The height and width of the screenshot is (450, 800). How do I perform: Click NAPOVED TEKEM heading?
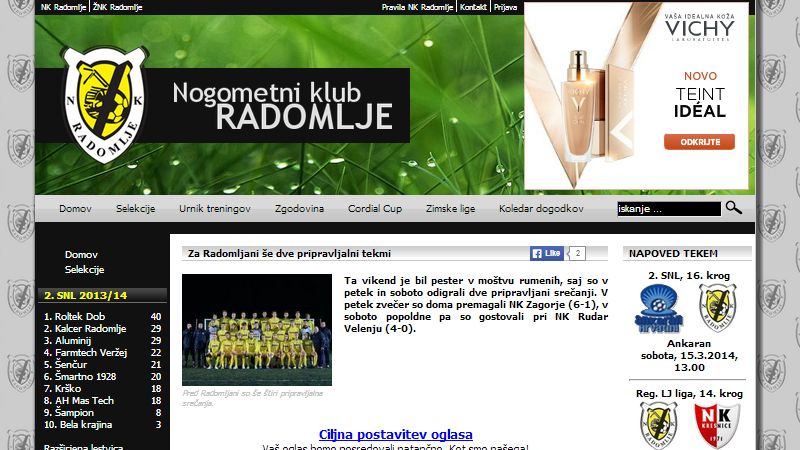[x=673, y=253]
